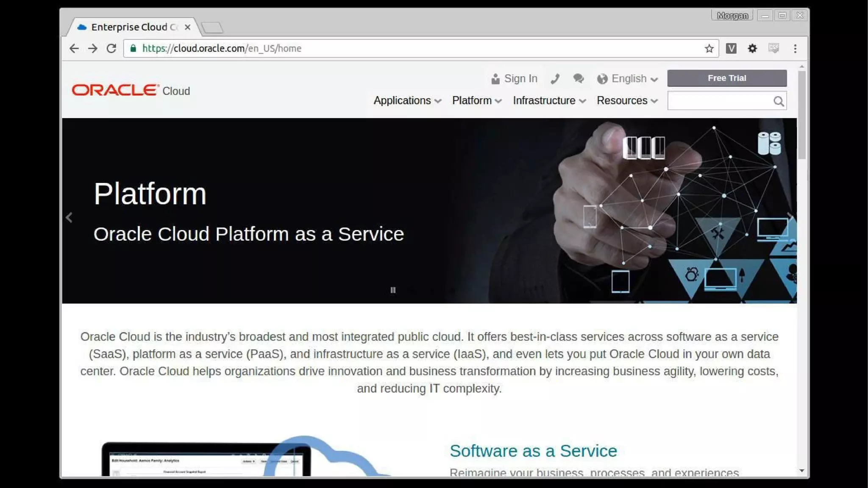868x488 pixels.
Task: Click the browser address bar URL
Action: (222, 48)
